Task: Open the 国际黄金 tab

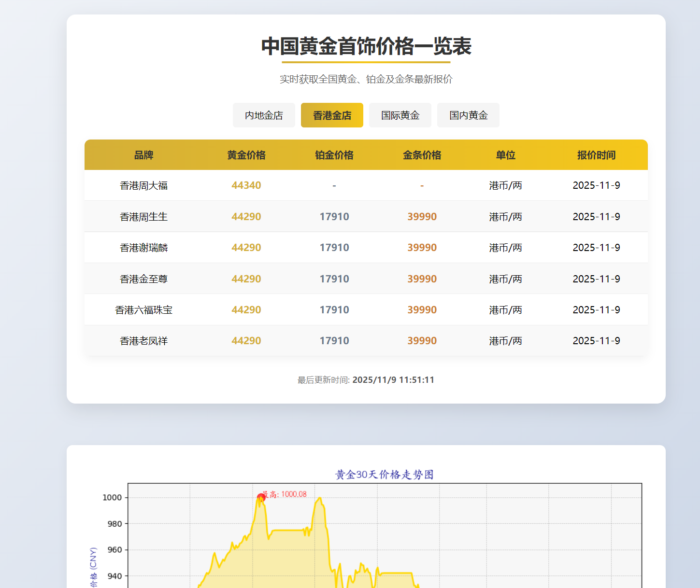Action: pyautogui.click(x=400, y=115)
